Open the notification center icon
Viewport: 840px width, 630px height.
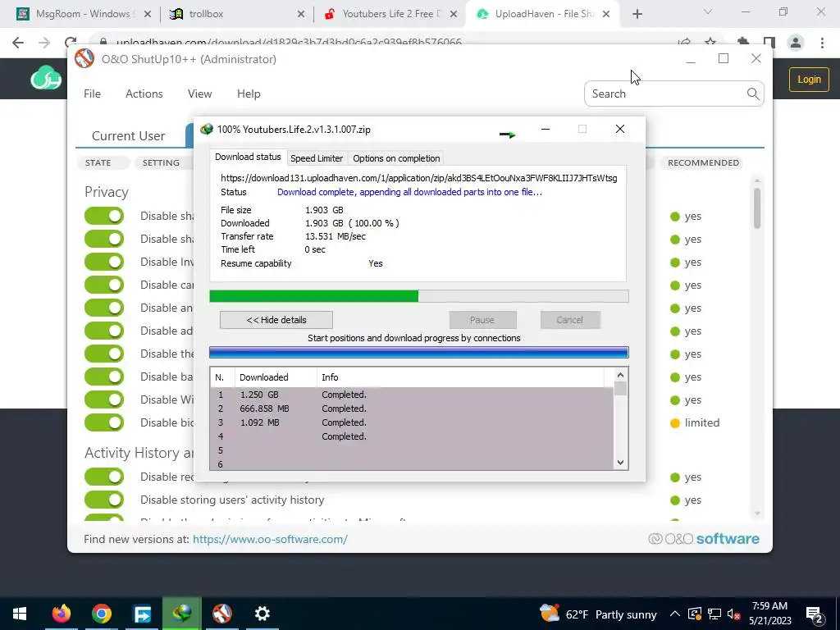(x=815, y=614)
